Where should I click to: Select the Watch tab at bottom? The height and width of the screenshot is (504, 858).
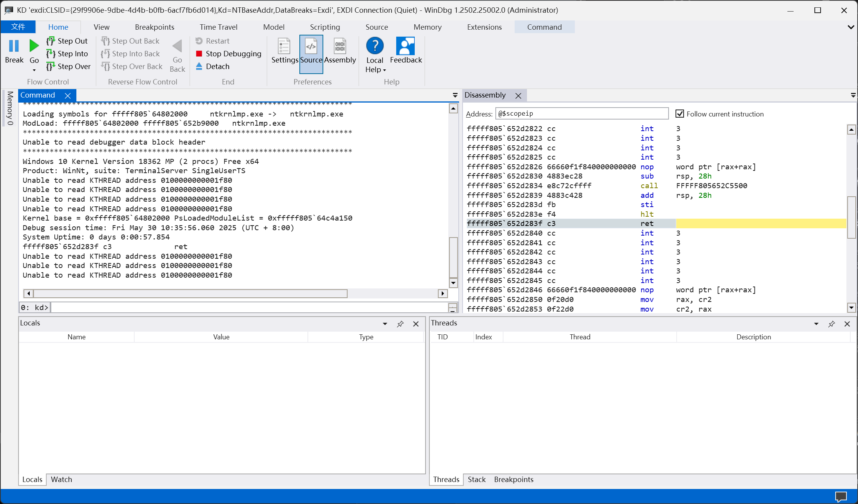click(x=61, y=479)
